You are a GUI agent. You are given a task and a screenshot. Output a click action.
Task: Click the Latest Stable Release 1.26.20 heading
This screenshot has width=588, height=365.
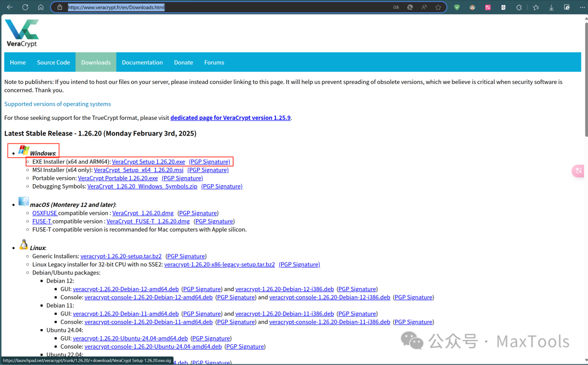pyautogui.click(x=100, y=133)
